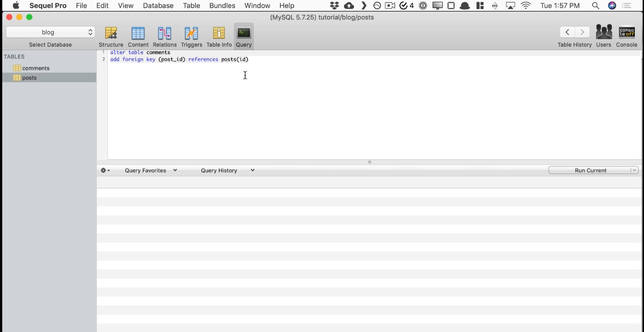644x332 pixels.
Task: Select the Query view icon
Action: pos(244,36)
